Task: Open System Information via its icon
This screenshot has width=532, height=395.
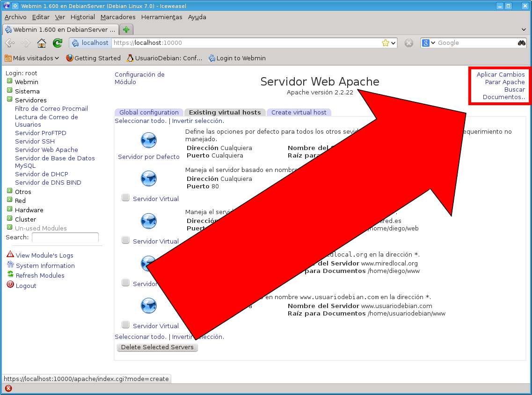Action: point(10,266)
